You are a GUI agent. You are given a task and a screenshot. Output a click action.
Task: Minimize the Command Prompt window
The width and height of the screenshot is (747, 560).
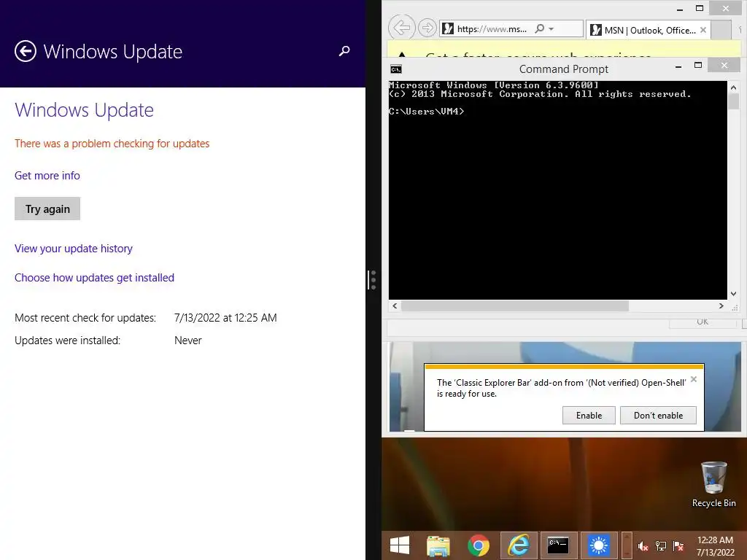tap(678, 66)
